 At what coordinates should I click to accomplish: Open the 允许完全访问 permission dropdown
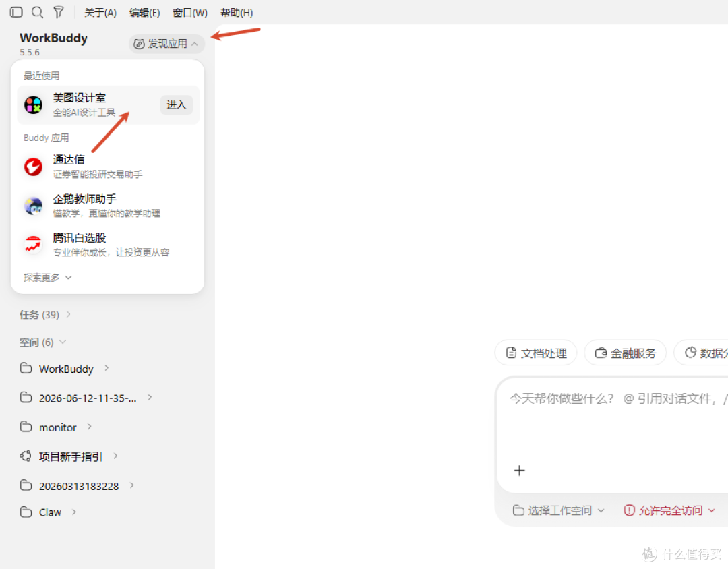669,510
